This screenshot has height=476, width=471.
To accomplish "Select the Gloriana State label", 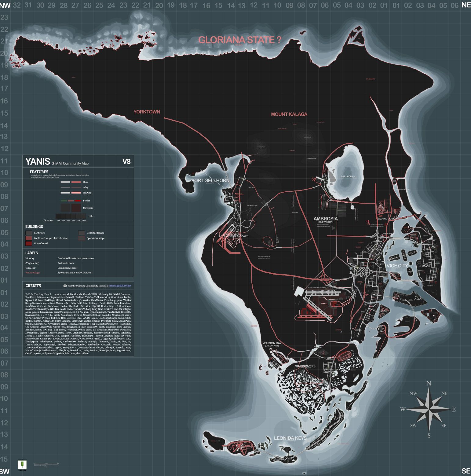I will coord(239,40).
